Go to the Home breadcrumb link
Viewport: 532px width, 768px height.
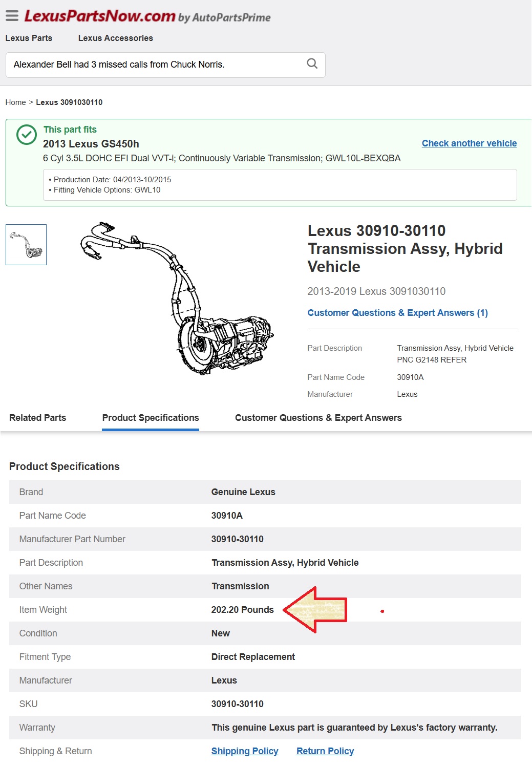point(15,102)
